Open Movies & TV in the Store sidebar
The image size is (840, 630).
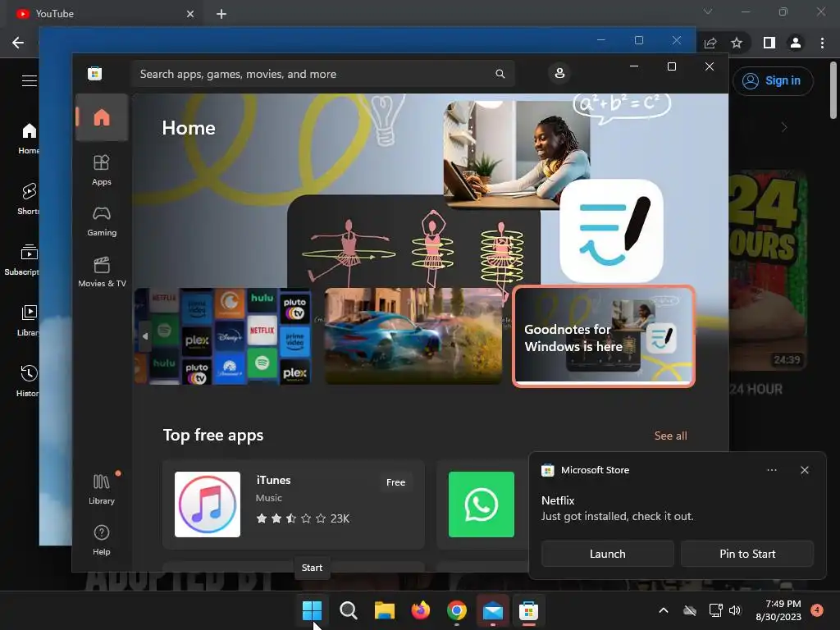[x=102, y=272]
